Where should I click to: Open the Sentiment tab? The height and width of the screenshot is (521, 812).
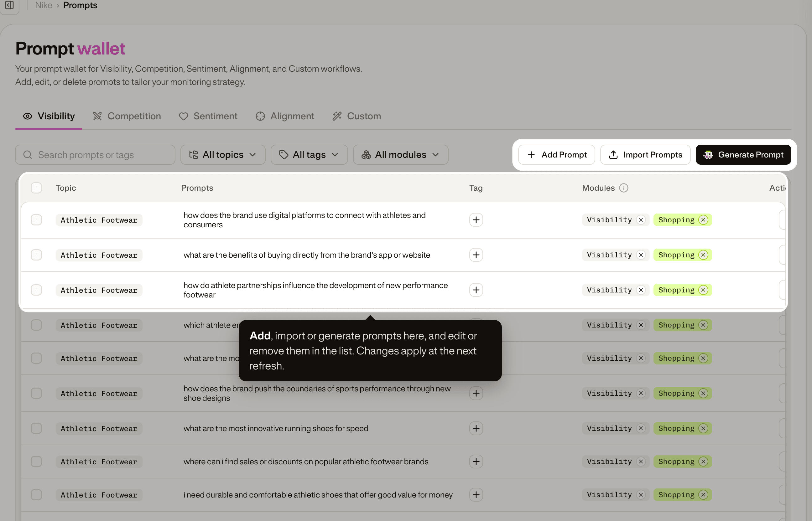[208, 116]
